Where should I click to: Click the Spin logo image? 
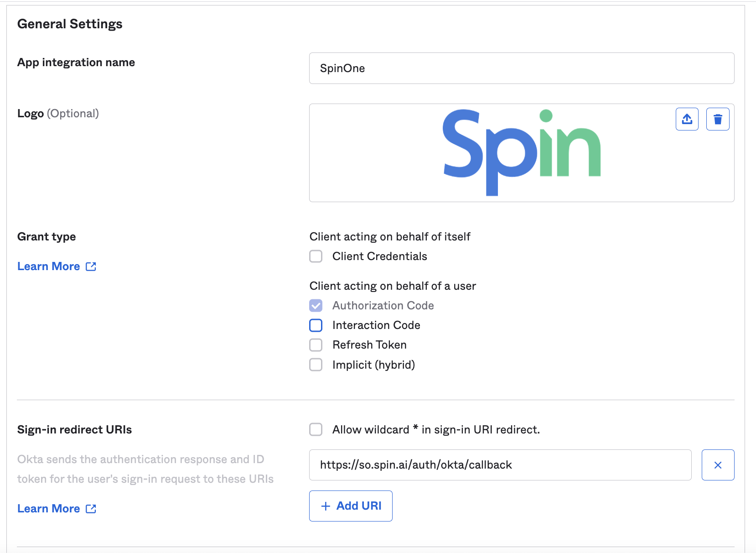click(x=521, y=152)
